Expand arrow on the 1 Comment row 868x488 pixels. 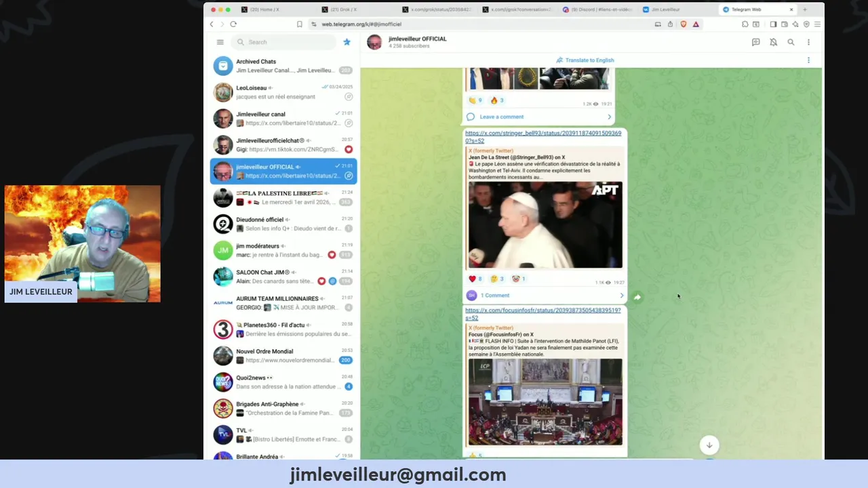tap(622, 296)
